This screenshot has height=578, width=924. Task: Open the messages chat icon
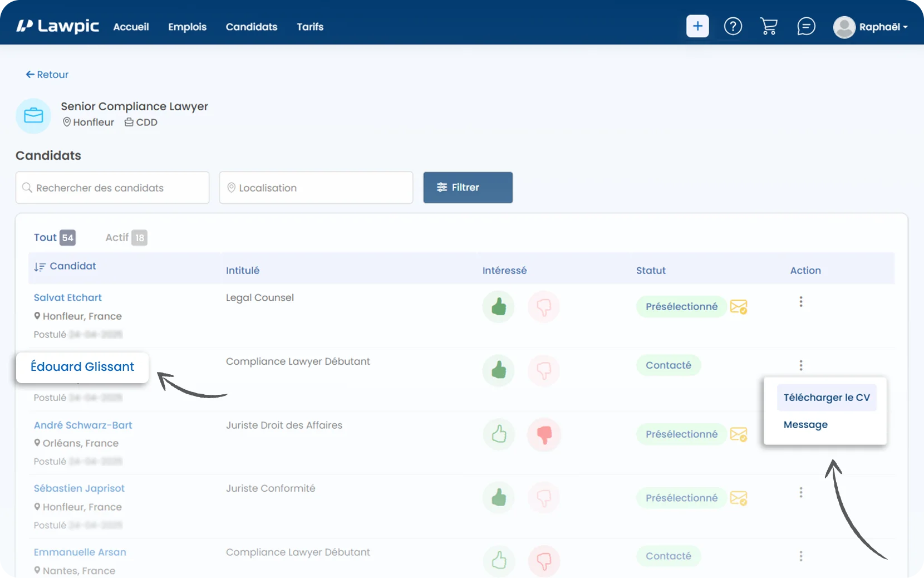(x=806, y=26)
